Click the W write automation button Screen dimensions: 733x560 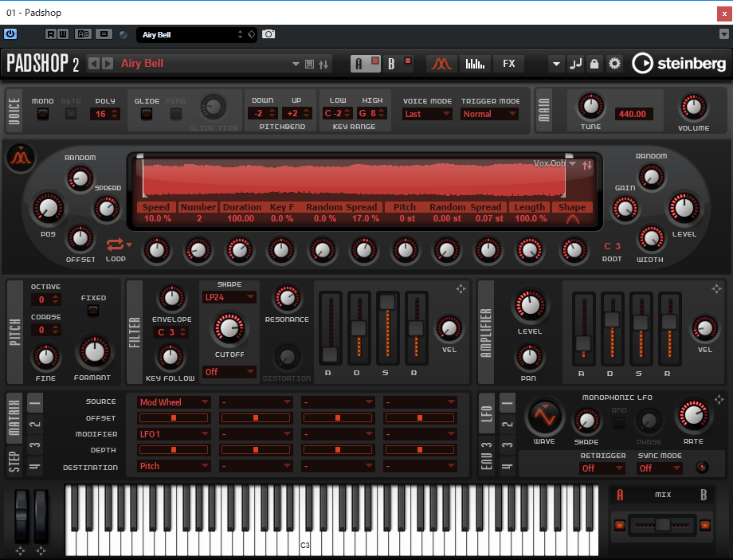63,34
